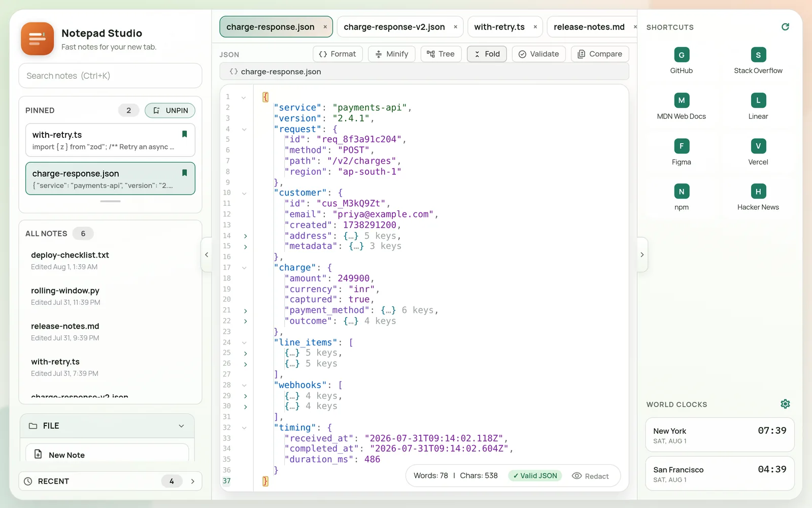Click the pinned panel drag handle bar
This screenshot has width=812, height=508.
(x=110, y=201)
